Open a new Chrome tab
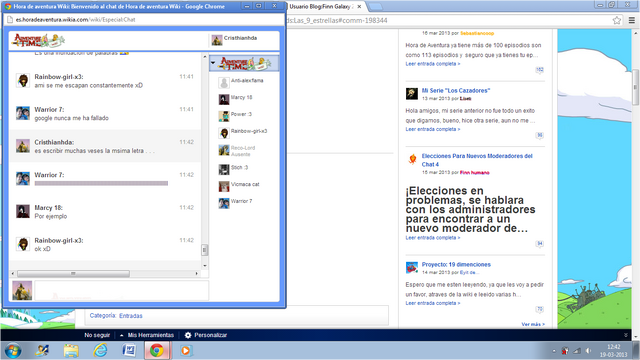 (x=376, y=7)
